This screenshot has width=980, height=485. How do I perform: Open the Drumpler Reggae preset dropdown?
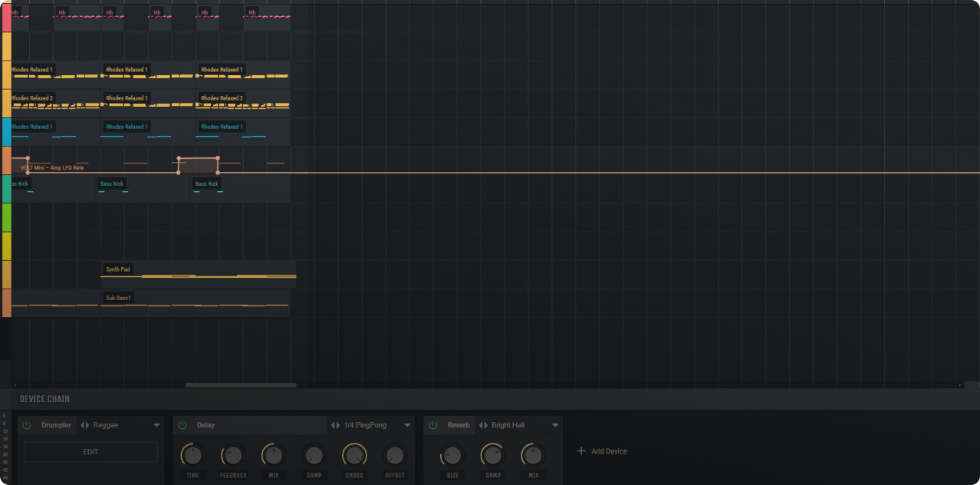click(156, 425)
